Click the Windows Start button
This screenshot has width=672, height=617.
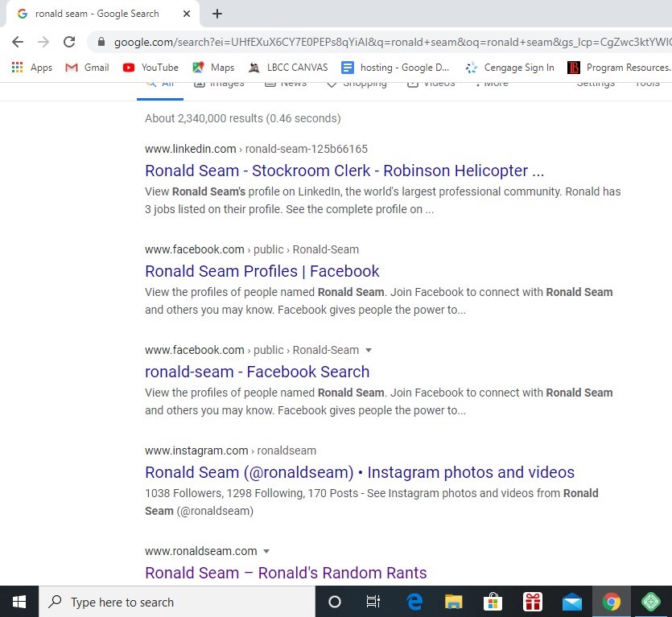(19, 602)
